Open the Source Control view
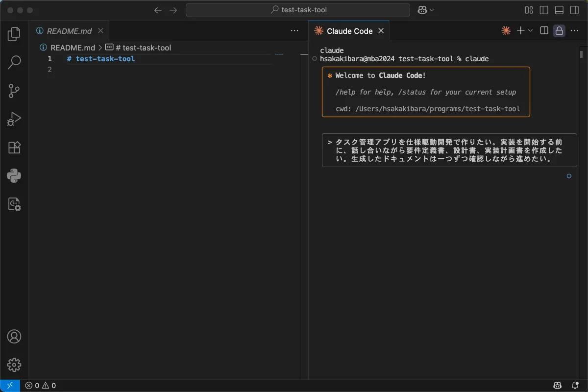Viewport: 588px width, 392px height. (14, 91)
